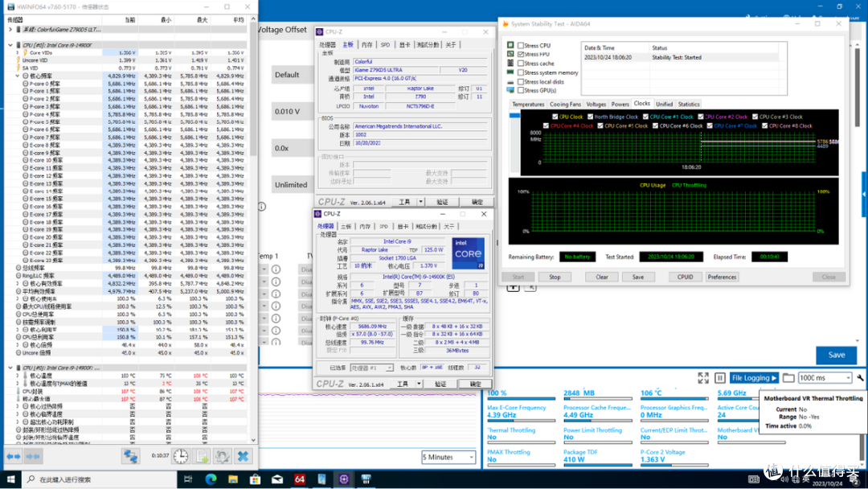This screenshot has height=489, width=868.
Task: Switch to AIDA64 Cooling Fans tab
Action: pos(565,104)
